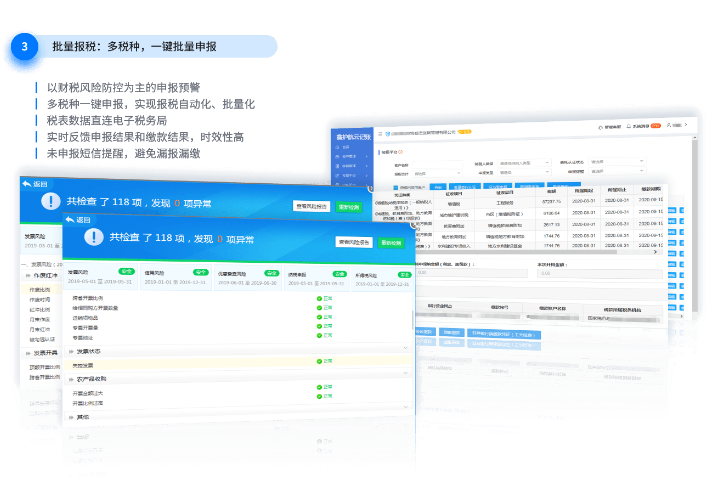The width and height of the screenshot is (713, 480).
Task: Click the amount cell 2617.13 in the tax table
Action: [552, 225]
